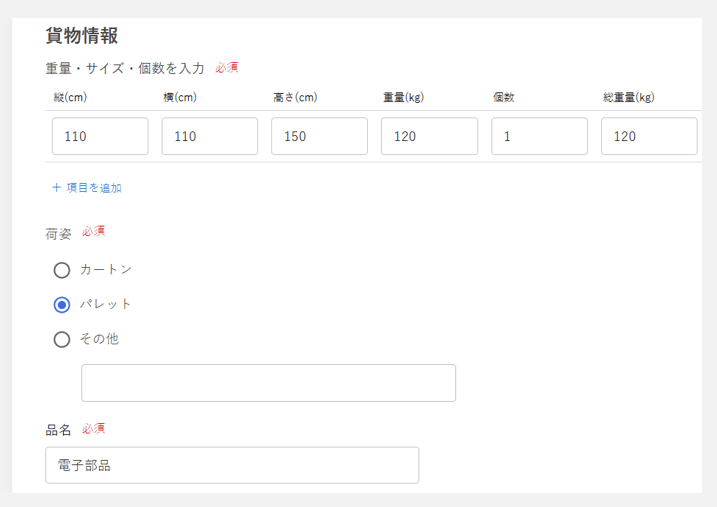Viewport: 717px width, 507px height.
Task: Select the カートン radio button
Action: (62, 270)
